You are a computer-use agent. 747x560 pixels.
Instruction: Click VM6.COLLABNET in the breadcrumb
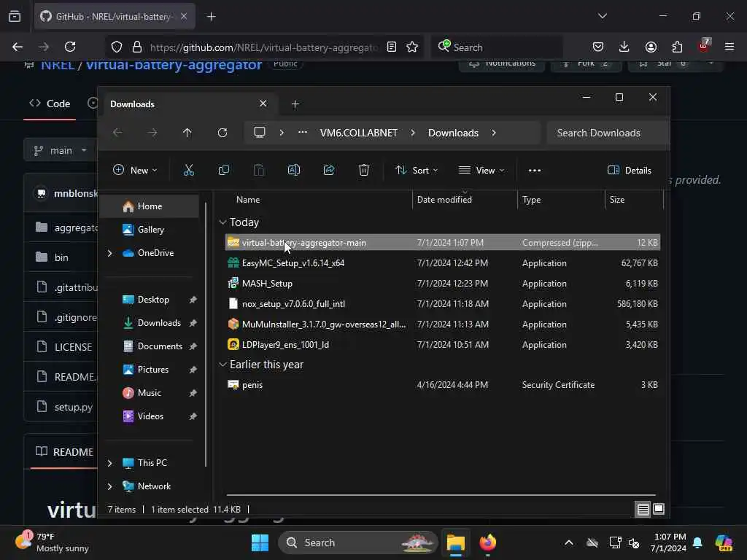point(359,133)
